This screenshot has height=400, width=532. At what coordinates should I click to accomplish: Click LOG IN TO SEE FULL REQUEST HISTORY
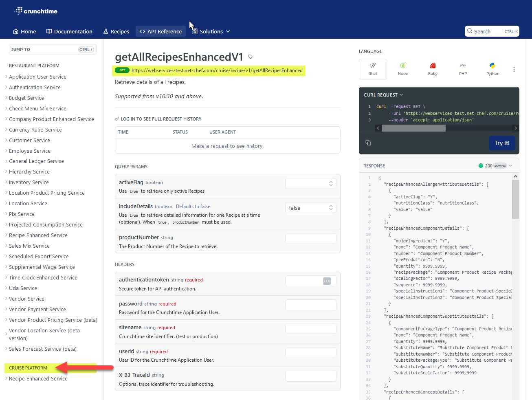(x=161, y=119)
